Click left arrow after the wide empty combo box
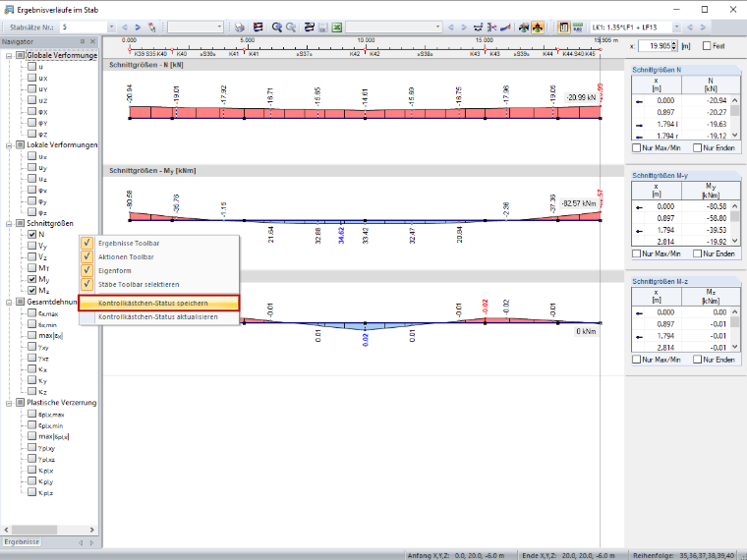747x560 pixels. coord(451,28)
